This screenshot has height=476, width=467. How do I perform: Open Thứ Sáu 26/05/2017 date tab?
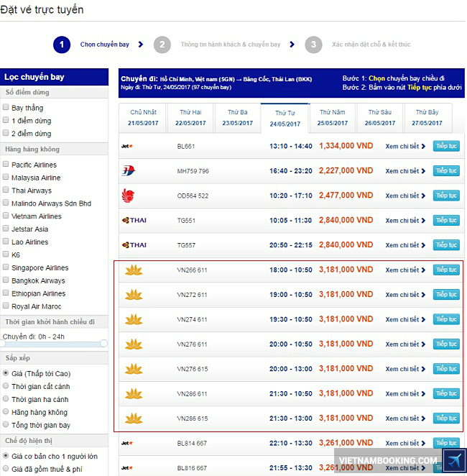click(x=379, y=118)
